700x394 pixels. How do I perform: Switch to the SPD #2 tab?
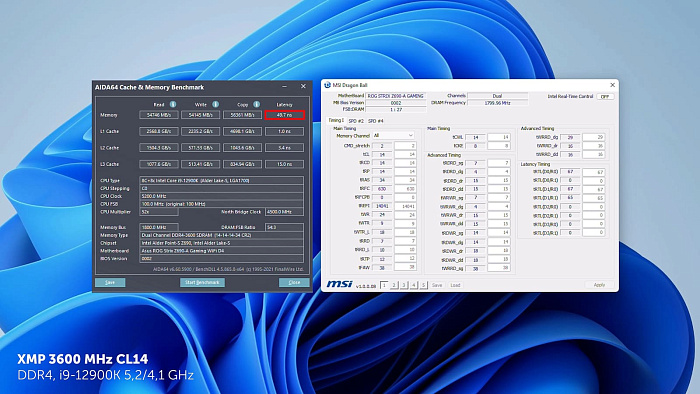tap(356, 121)
